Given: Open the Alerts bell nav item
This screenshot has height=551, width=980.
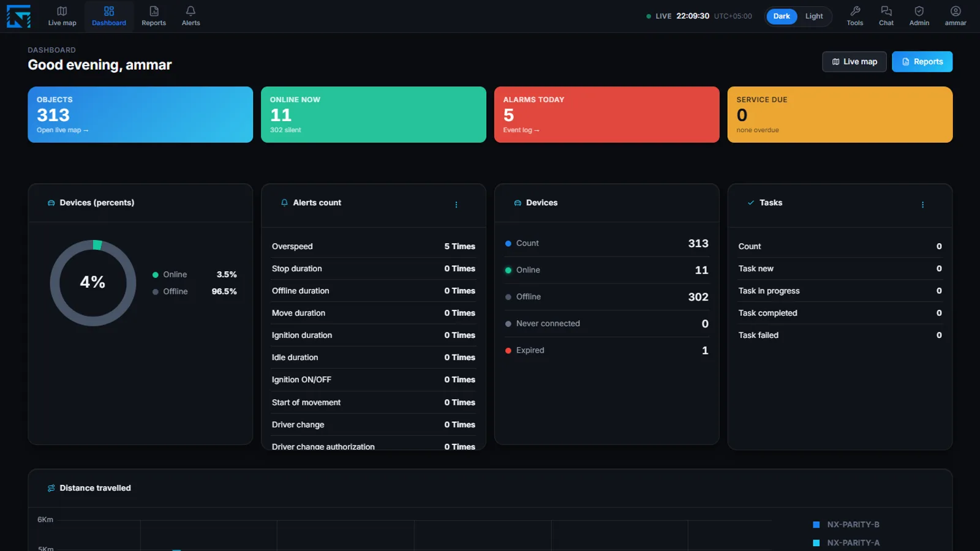Looking at the screenshot, I should (190, 17).
